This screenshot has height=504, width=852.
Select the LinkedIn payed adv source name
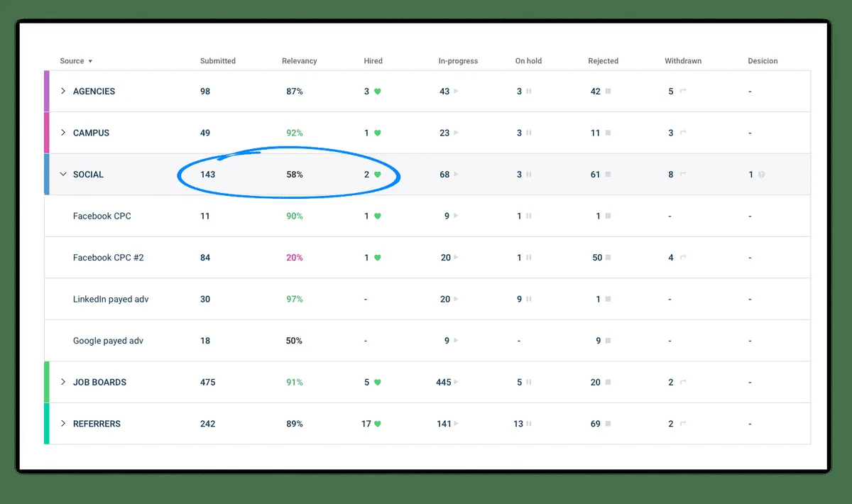tap(111, 300)
